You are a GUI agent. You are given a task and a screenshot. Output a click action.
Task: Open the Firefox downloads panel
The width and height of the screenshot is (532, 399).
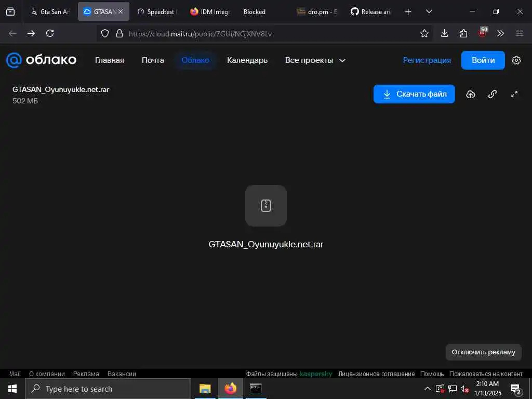445,33
